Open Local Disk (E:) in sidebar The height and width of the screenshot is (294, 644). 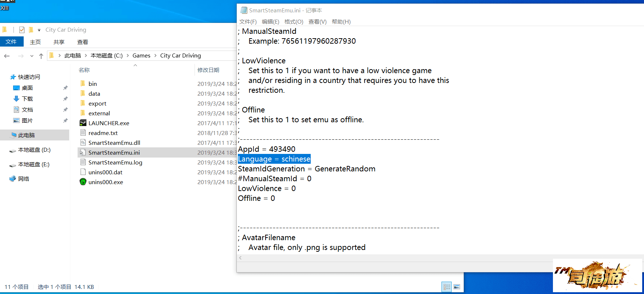34,164
